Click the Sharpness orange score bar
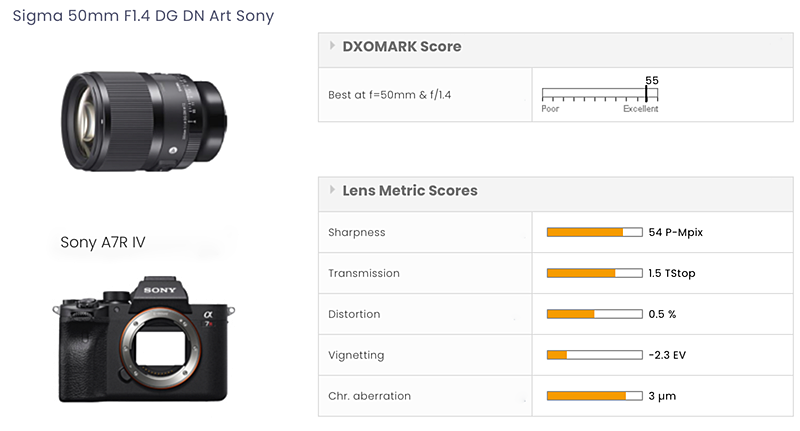 click(x=585, y=232)
